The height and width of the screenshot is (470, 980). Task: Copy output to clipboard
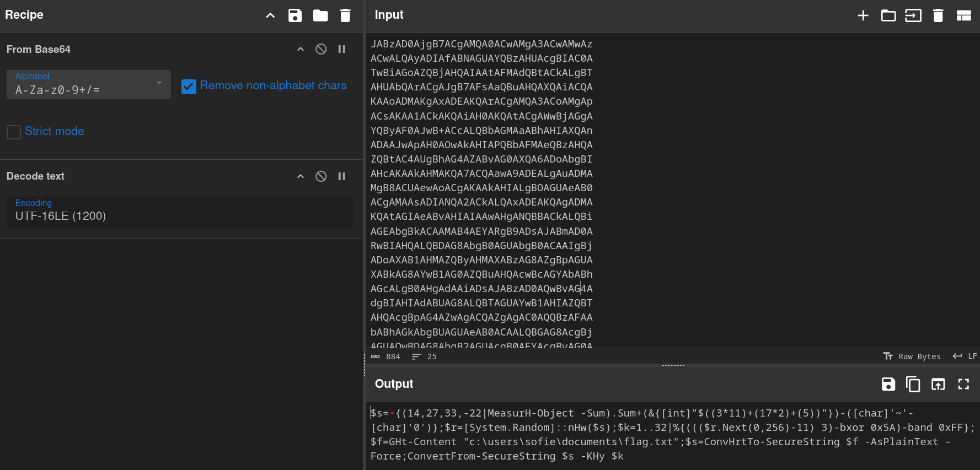tap(913, 384)
